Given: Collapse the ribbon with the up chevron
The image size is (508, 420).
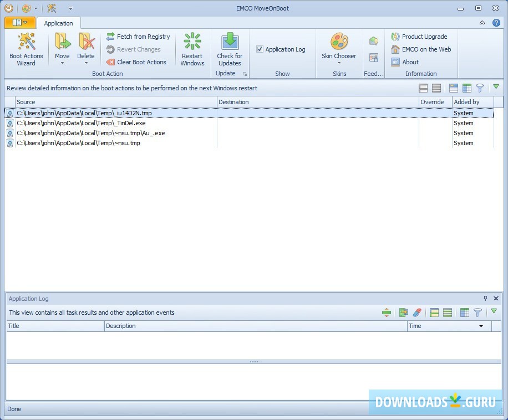Looking at the screenshot, I should pyautogui.click(x=482, y=23).
